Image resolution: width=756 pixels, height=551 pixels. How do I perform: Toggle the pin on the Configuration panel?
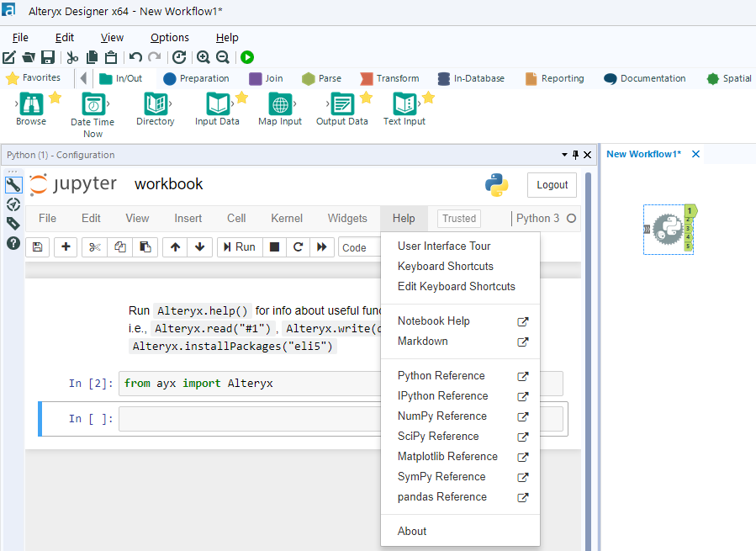(x=576, y=155)
